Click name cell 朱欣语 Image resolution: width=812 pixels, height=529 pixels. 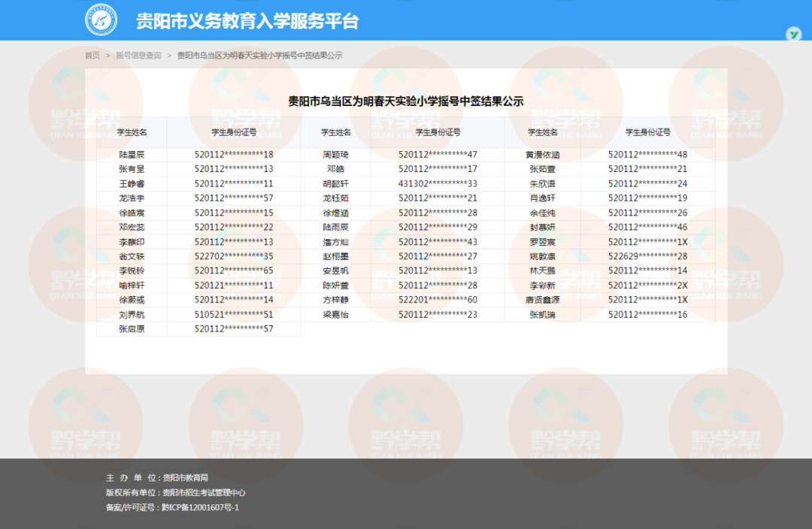tap(542, 183)
